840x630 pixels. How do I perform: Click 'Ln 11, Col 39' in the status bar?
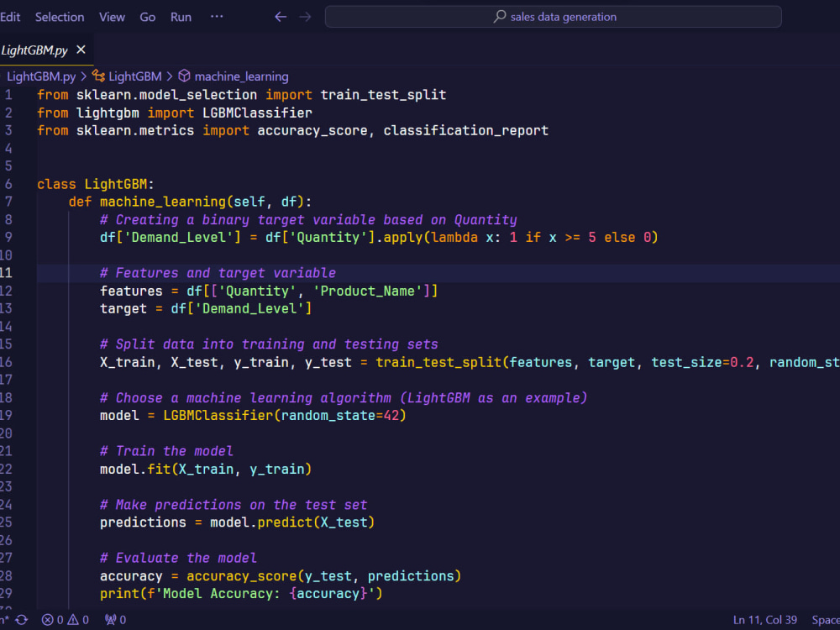[x=765, y=620]
